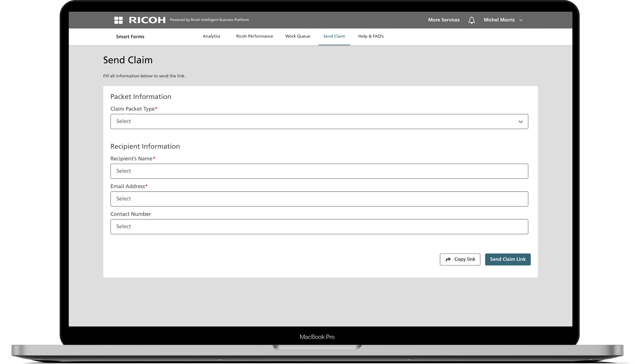This screenshot has height=364, width=635.
Task: Open the Claim Packet Type dropdown arrow
Action: pos(520,122)
